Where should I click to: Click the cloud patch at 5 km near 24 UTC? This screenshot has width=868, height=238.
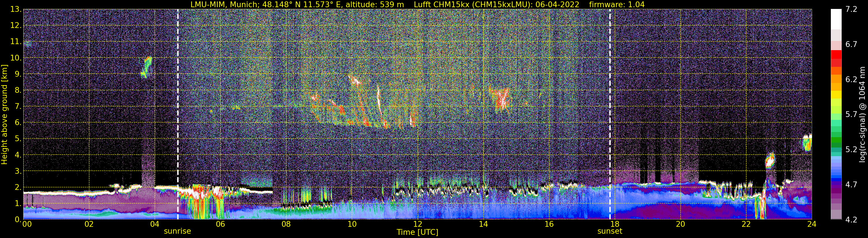807,143
